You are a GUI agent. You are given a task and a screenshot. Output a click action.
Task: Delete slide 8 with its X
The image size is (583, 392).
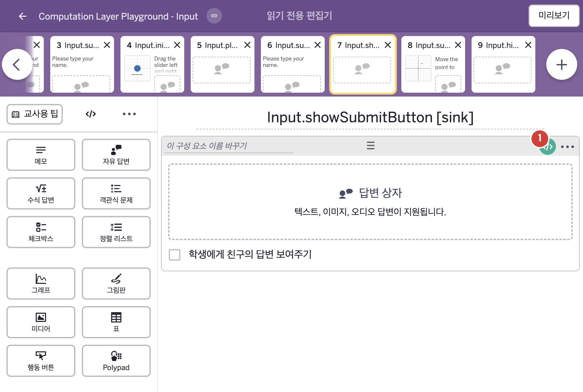458,45
